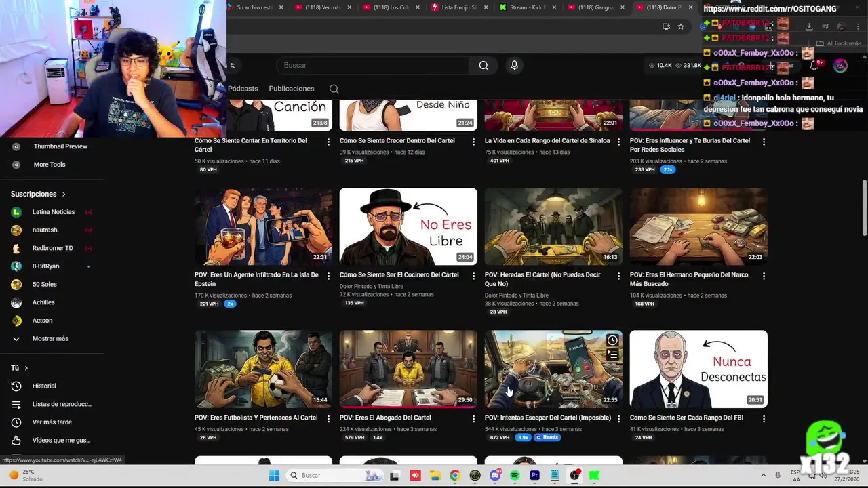The width and height of the screenshot is (868, 488).
Task: Open options for 'POV: Eres Futbolista' video
Action: 328,419
